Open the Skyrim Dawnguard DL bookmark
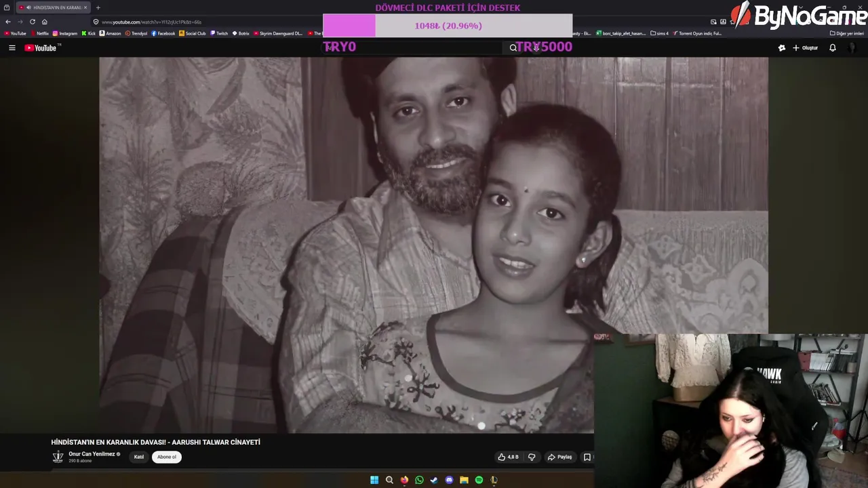The width and height of the screenshot is (868, 488). (278, 33)
